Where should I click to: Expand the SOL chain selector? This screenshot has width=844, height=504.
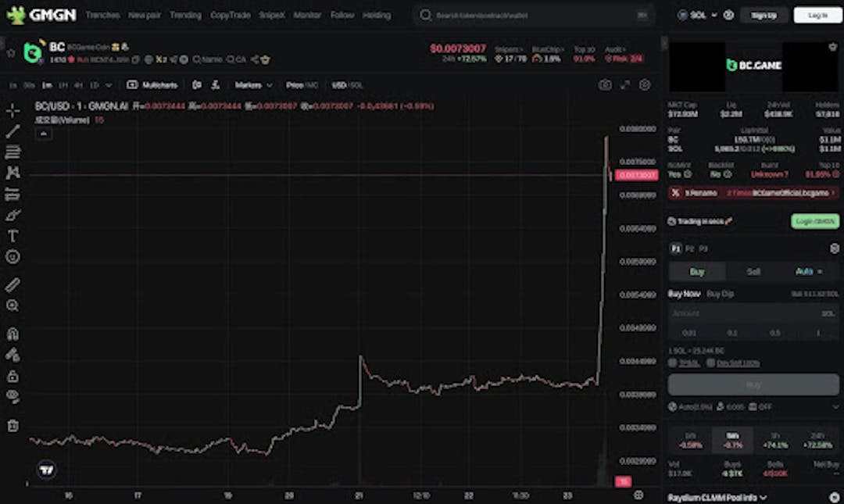click(697, 15)
